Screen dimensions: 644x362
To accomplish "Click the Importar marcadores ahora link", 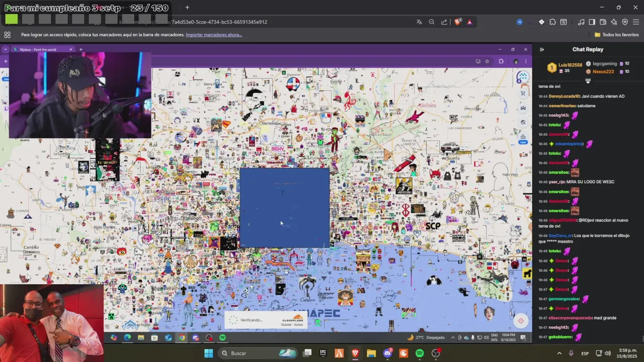I will coord(214,35).
